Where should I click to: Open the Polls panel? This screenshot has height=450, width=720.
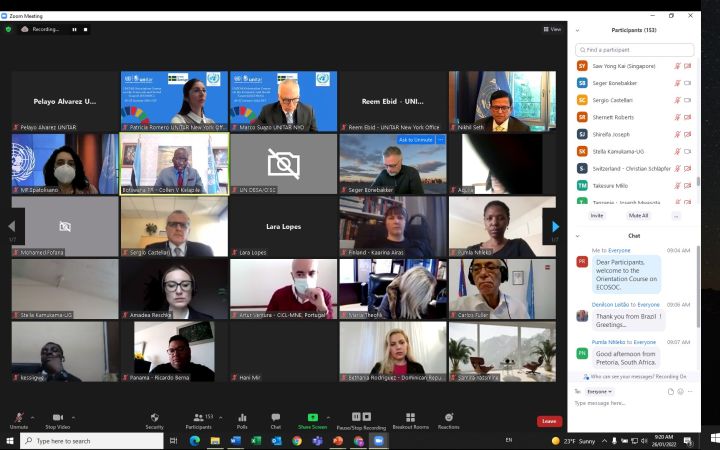pyautogui.click(x=242, y=417)
